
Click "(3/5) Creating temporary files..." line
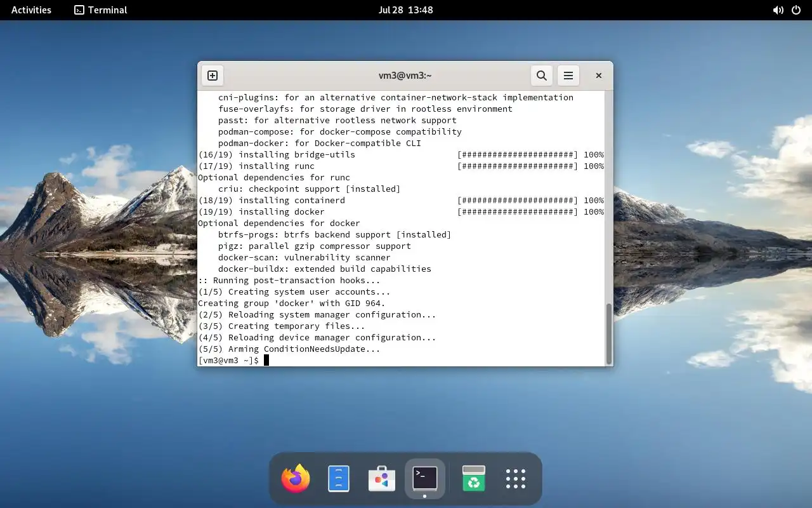[x=282, y=326]
